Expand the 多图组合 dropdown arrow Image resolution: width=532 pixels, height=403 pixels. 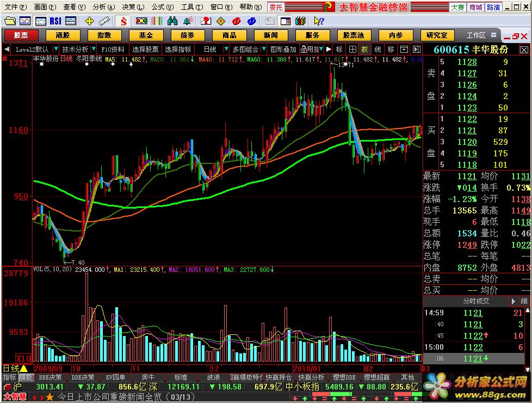pyautogui.click(x=264, y=49)
